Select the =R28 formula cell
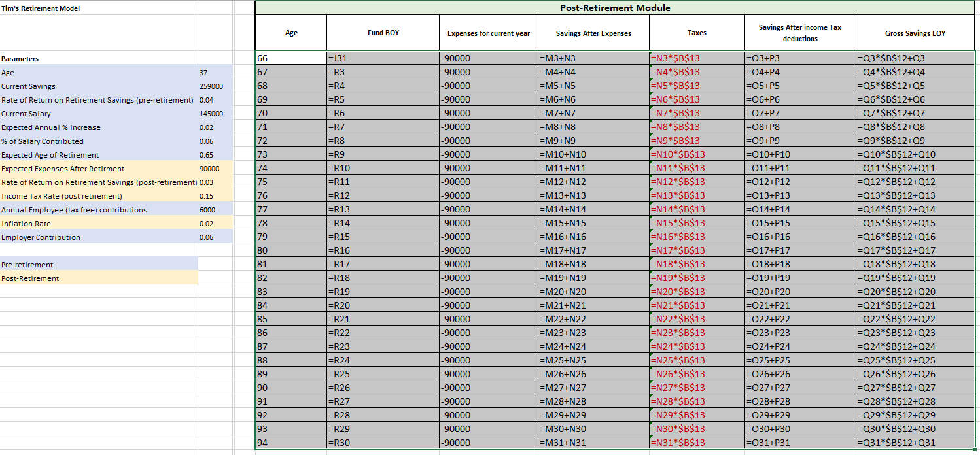Image resolution: width=980 pixels, height=455 pixels. (383, 415)
